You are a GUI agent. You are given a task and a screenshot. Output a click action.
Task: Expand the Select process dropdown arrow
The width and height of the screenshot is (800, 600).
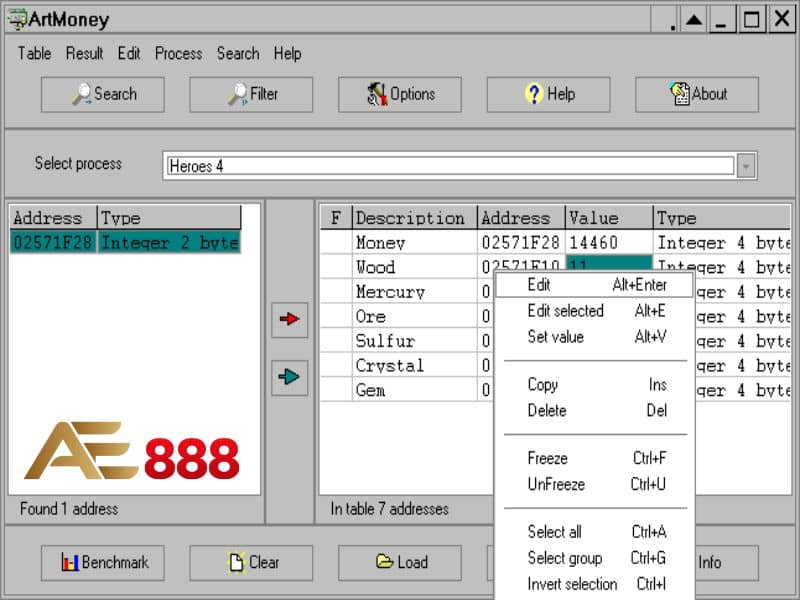[x=746, y=166]
